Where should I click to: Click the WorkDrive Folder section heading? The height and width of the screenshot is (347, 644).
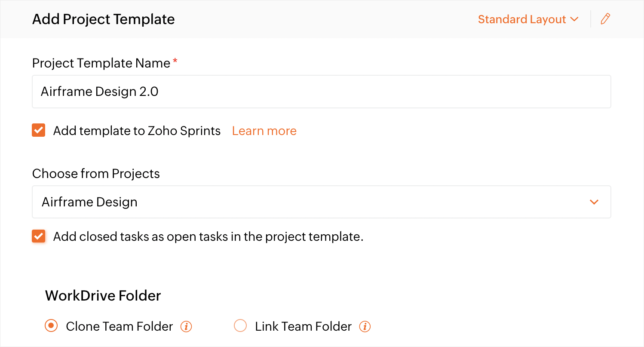pyautogui.click(x=103, y=296)
